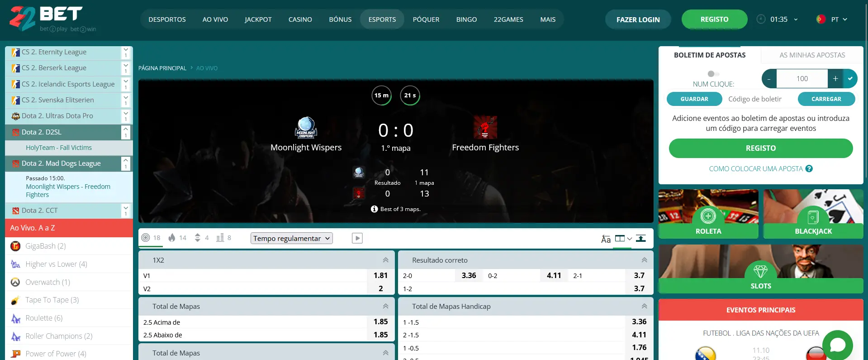Increase the stake with plus button
This screenshot has height=360, width=868.
click(835, 78)
